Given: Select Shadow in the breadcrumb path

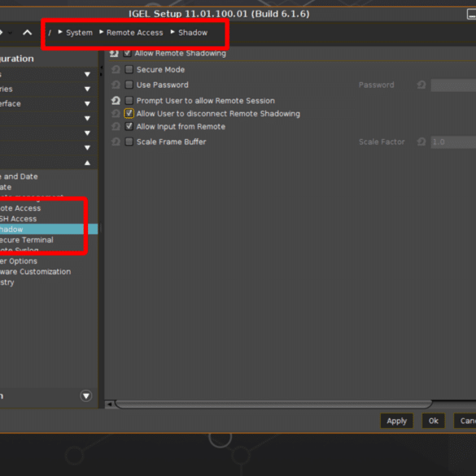Looking at the screenshot, I should click(193, 33).
